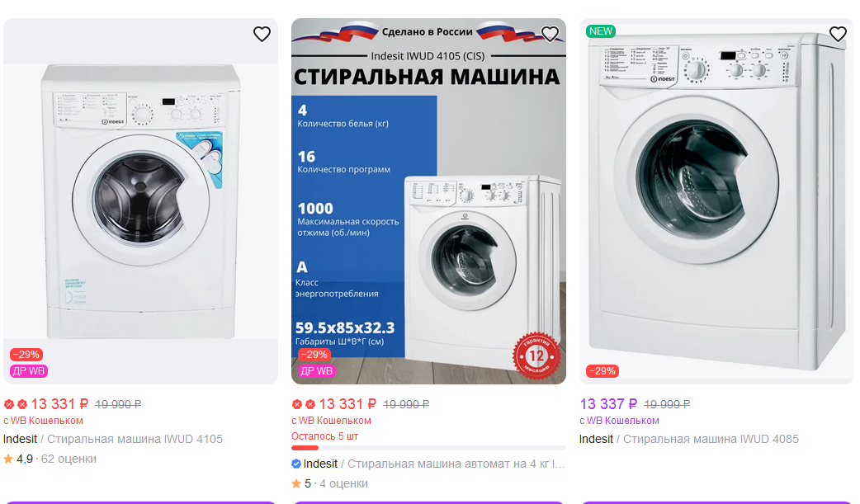Open Стиральная машина автомат на 4 кг link
The image size is (860, 504).
coord(456,464)
